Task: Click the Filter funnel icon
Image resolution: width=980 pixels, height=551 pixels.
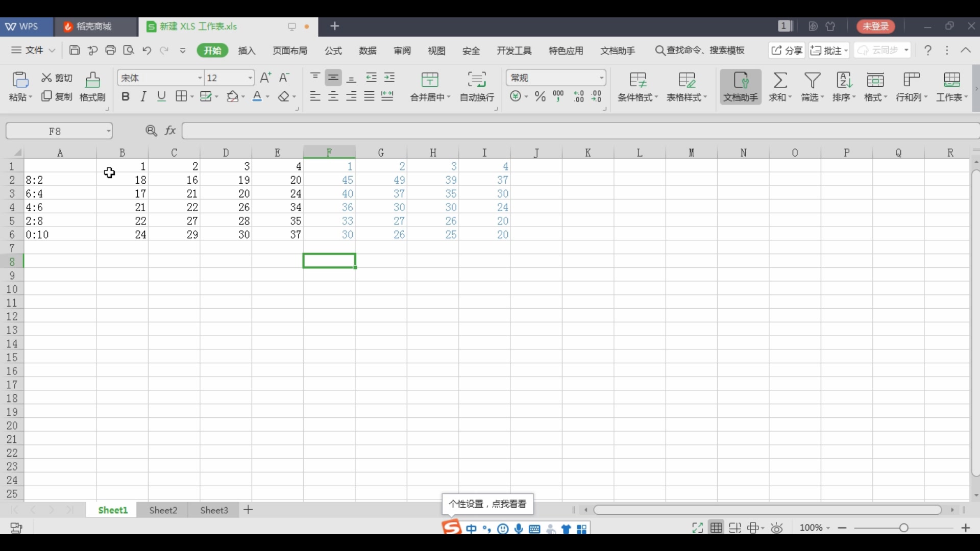Action: [812, 80]
